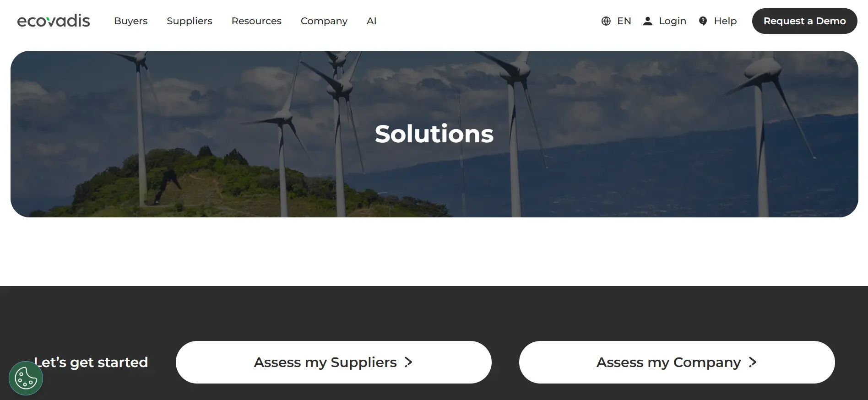Click the person icon beside Login

647,21
